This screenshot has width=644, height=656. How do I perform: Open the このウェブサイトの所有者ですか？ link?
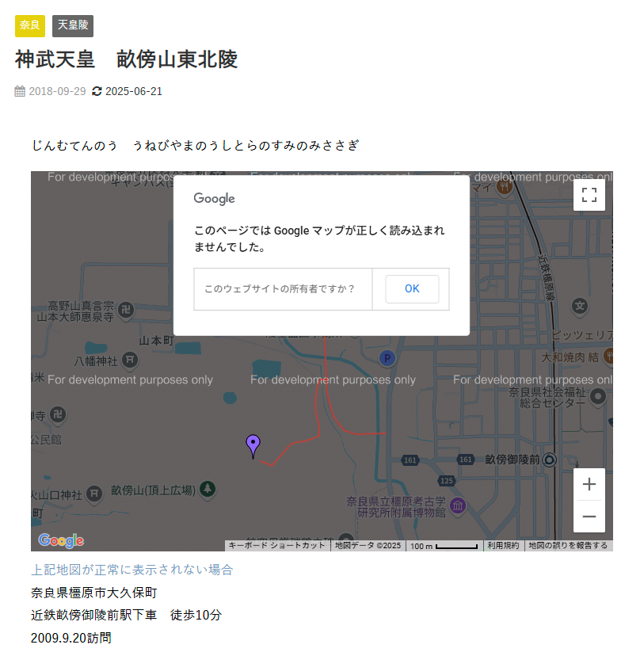279,288
